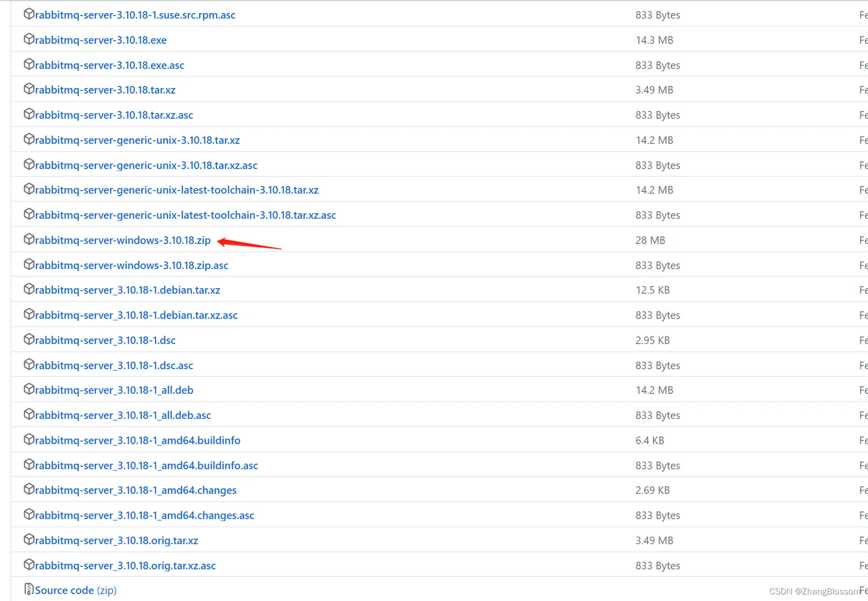This screenshot has width=868, height=601.
Task: Open rabbitmq-server_3.10.18.orig.tar.xz.asc link
Action: pos(125,566)
